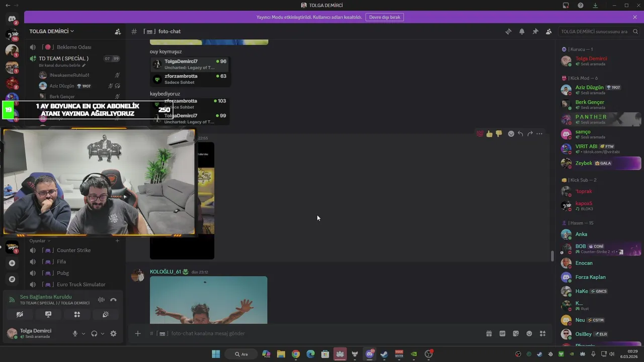This screenshot has width=644, height=362.
Task: Open Discover servers compass icon
Action: click(x=12, y=279)
